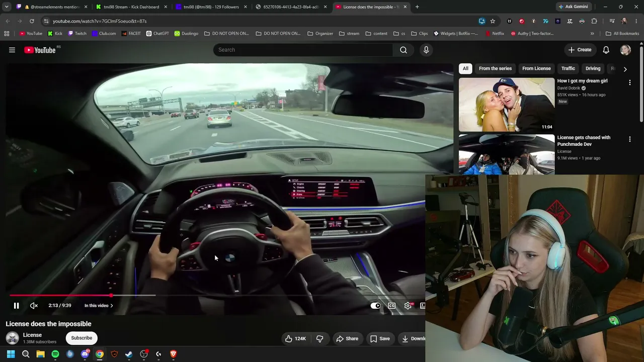
Task: Pause the video
Action: 16,306
